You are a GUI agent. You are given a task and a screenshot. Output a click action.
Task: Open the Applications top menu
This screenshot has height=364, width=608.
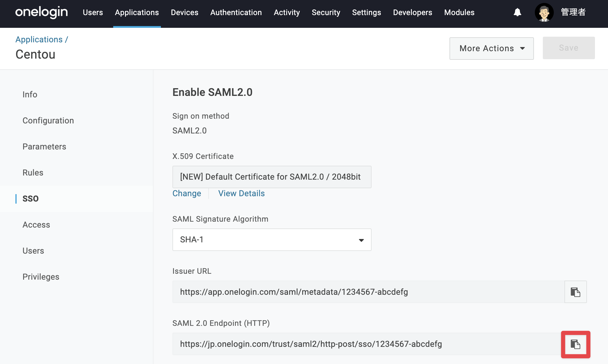click(137, 12)
